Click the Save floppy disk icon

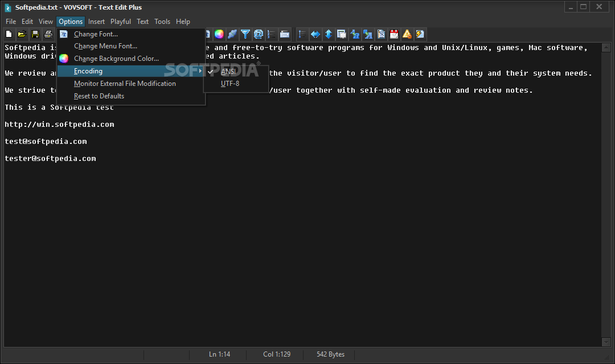[35, 35]
